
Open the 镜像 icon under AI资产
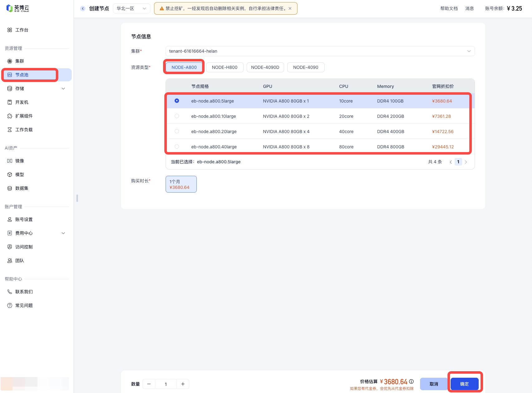tap(10, 161)
